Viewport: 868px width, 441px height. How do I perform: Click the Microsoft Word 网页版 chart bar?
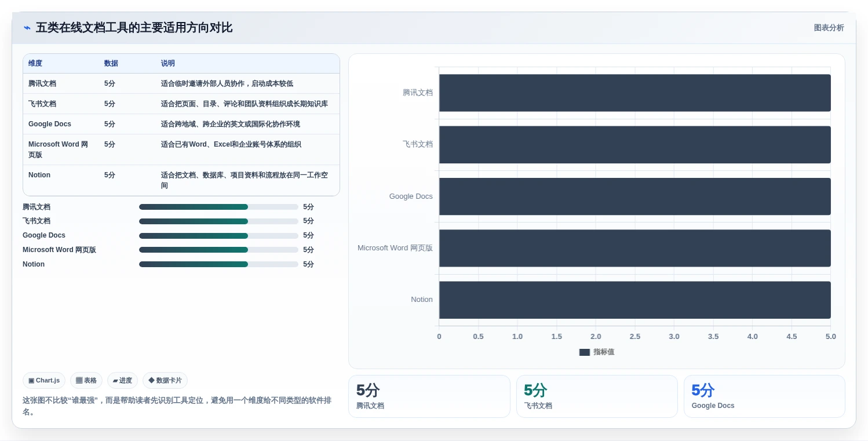(x=635, y=248)
